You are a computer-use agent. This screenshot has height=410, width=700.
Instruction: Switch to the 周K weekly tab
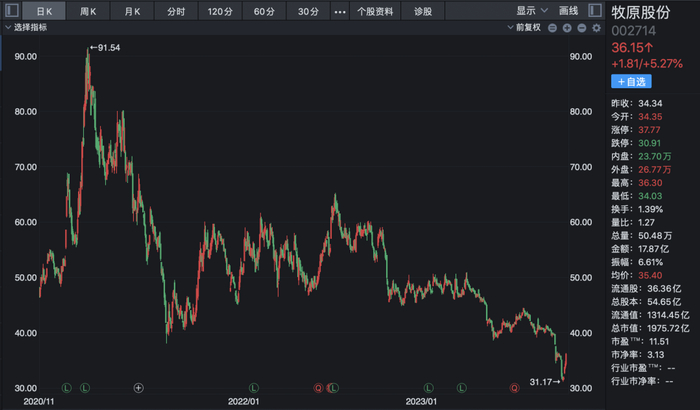point(89,10)
